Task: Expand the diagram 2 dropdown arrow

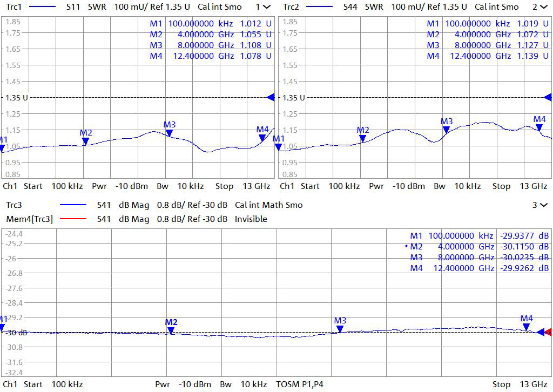Action: (543, 7)
